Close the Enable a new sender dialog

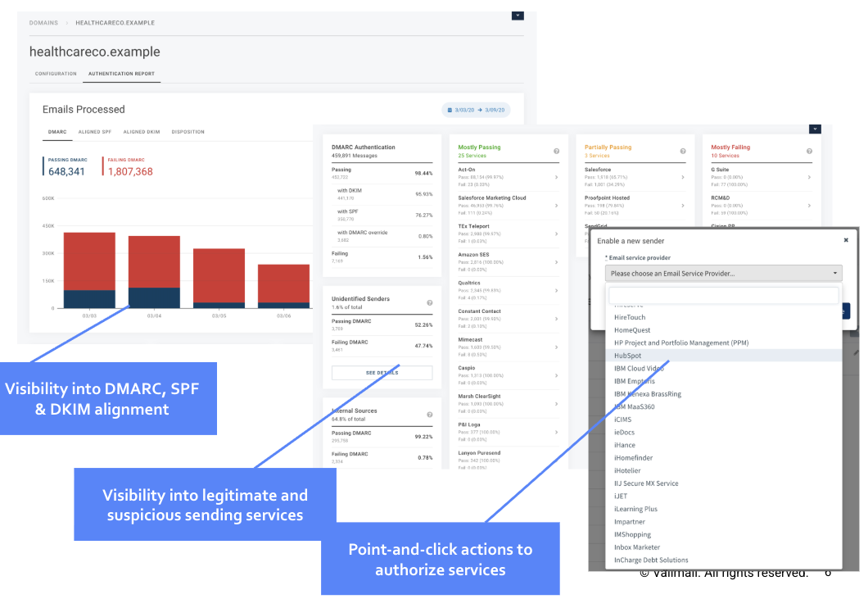(x=846, y=241)
